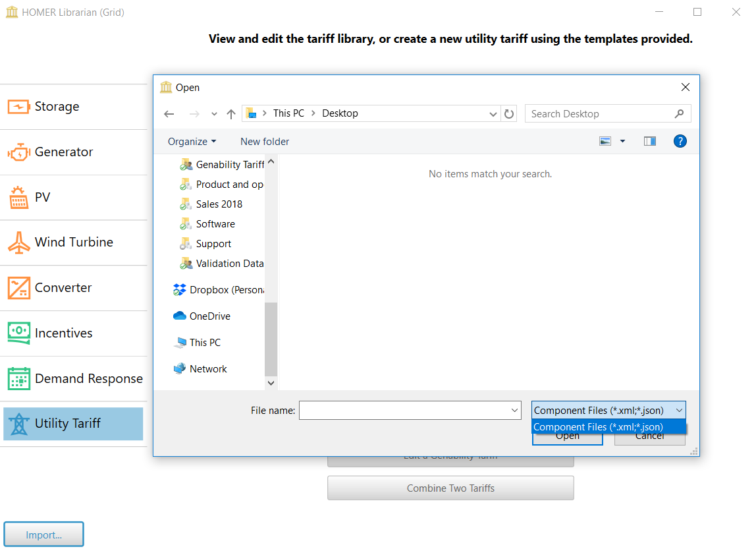The height and width of the screenshot is (551, 756).
Task: Open the Demand Response calendar icon
Action: [x=18, y=378]
